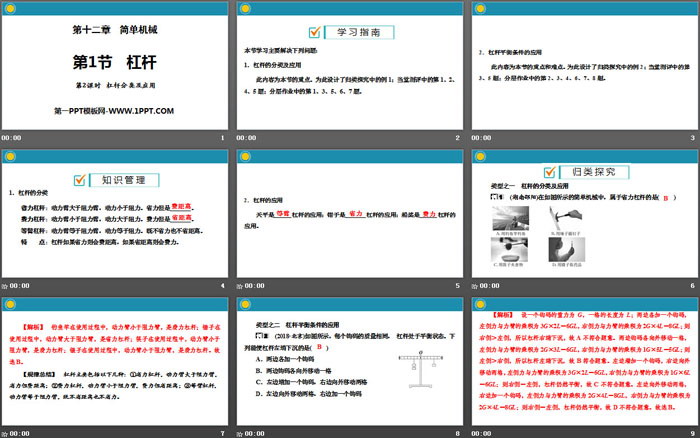Click the animation star icon under slide 9
This screenshot has width=700, height=438.
(474, 433)
